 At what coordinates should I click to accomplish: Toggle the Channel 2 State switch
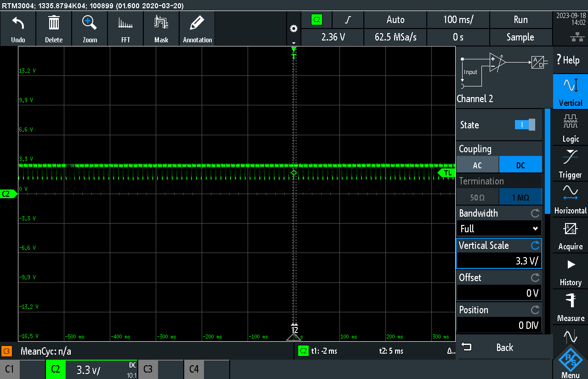click(x=525, y=125)
